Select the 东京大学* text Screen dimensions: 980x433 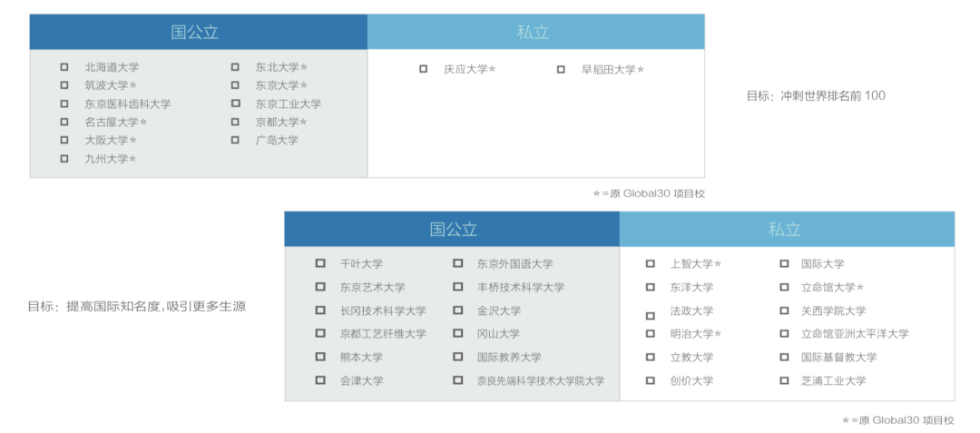click(281, 85)
